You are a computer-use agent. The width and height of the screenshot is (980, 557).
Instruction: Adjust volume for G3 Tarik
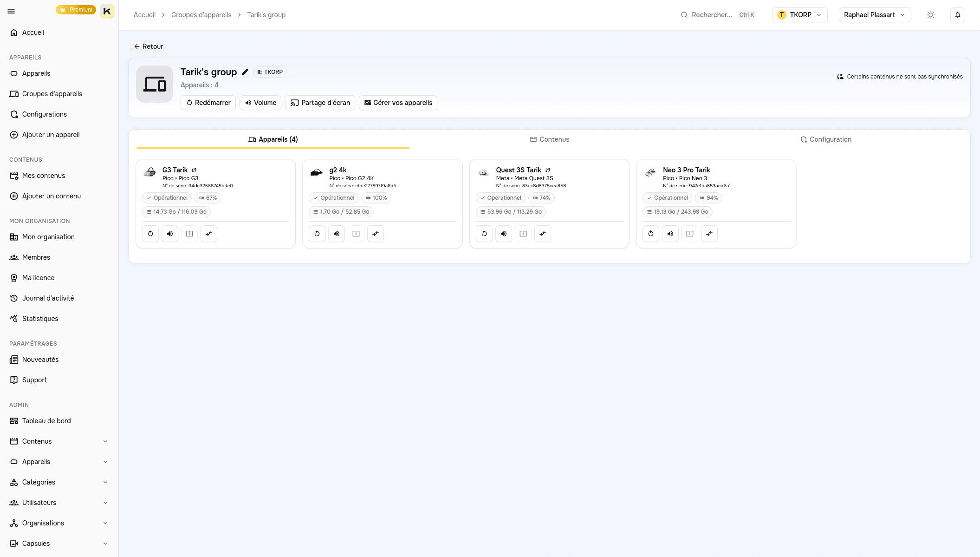point(170,234)
